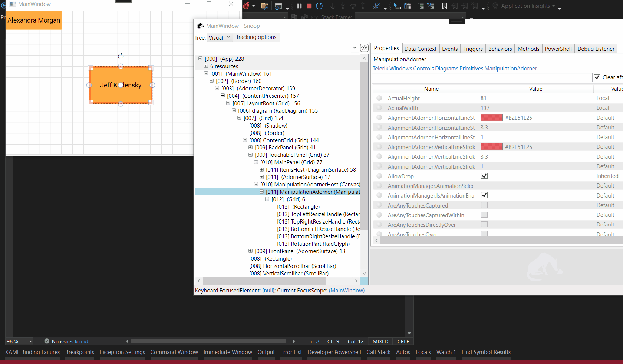Screen dimensions: 623x364
Task: Open the Tree Visual dropdown
Action: [220, 37]
